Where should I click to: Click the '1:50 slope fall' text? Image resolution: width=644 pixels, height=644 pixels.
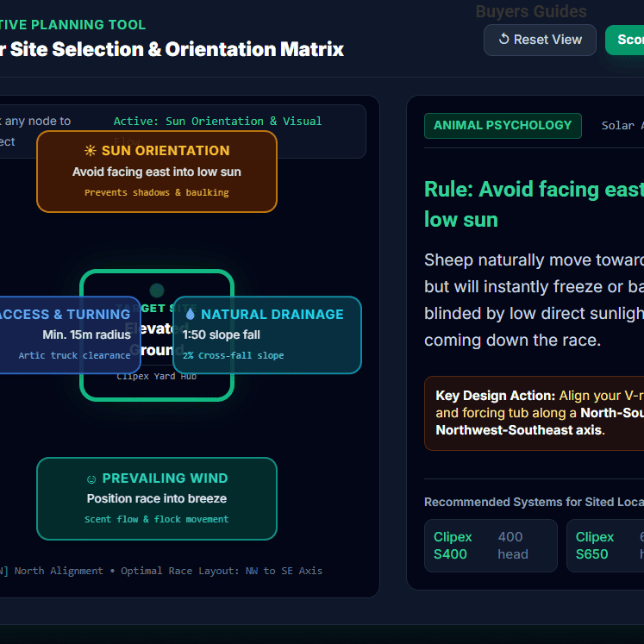coord(222,335)
